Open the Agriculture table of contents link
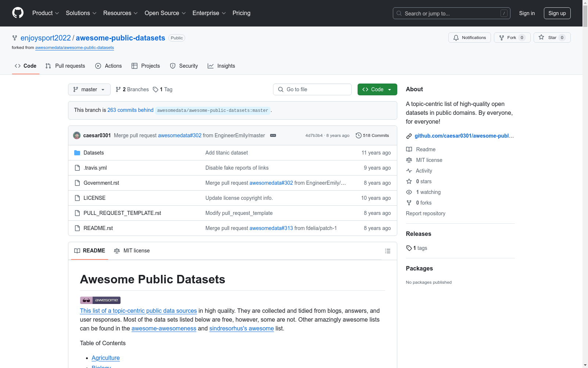Screen dimensions: 588x368 (x=105, y=358)
